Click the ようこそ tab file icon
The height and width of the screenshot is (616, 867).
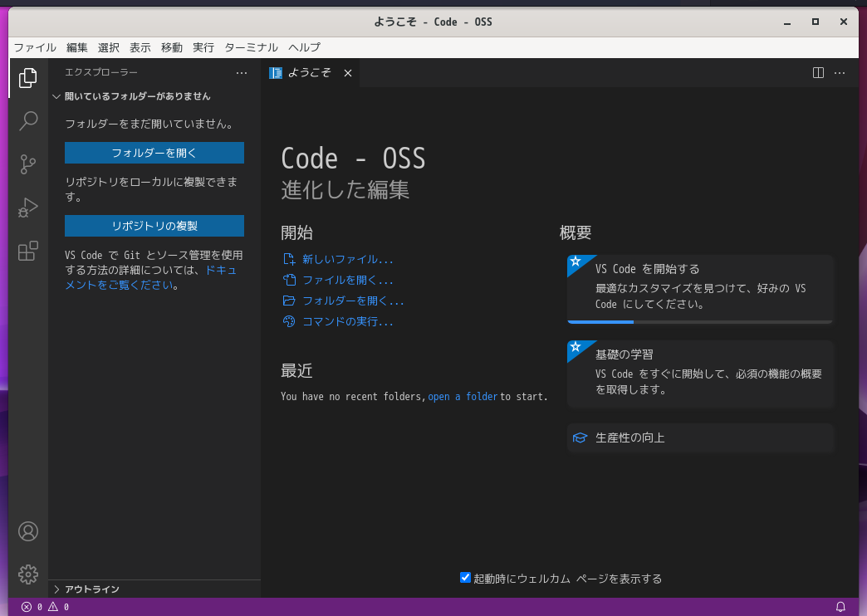tap(276, 73)
